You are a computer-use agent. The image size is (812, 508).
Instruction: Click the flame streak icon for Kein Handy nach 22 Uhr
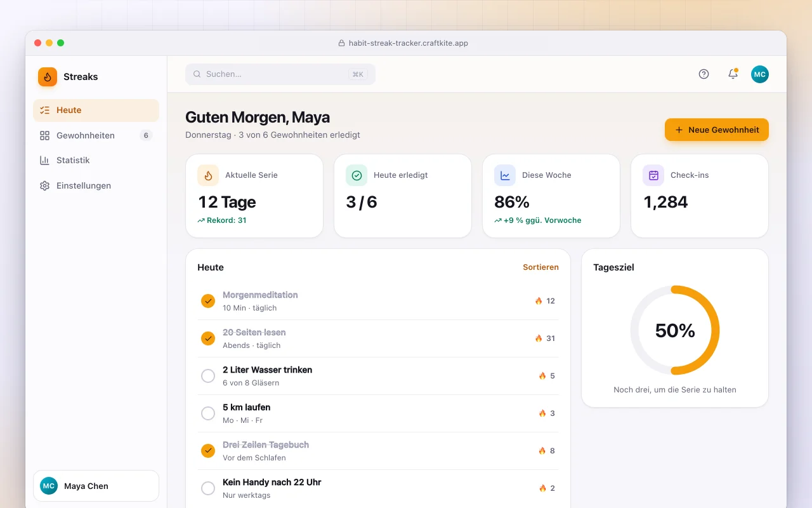pos(542,488)
